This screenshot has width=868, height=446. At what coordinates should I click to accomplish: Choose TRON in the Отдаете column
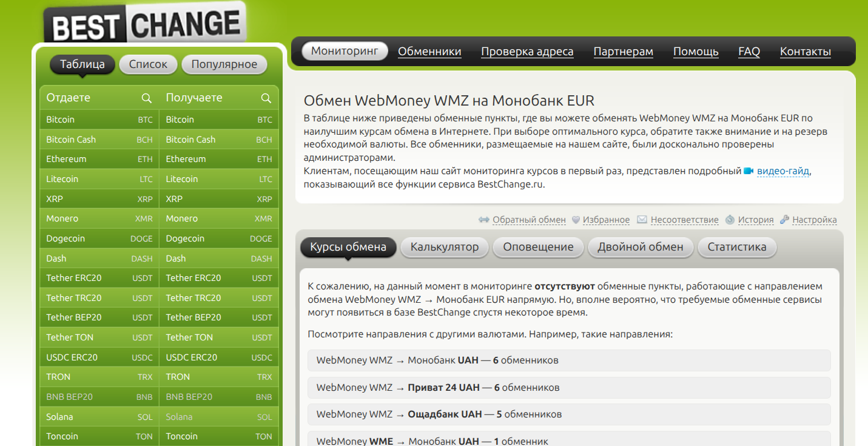click(x=99, y=377)
